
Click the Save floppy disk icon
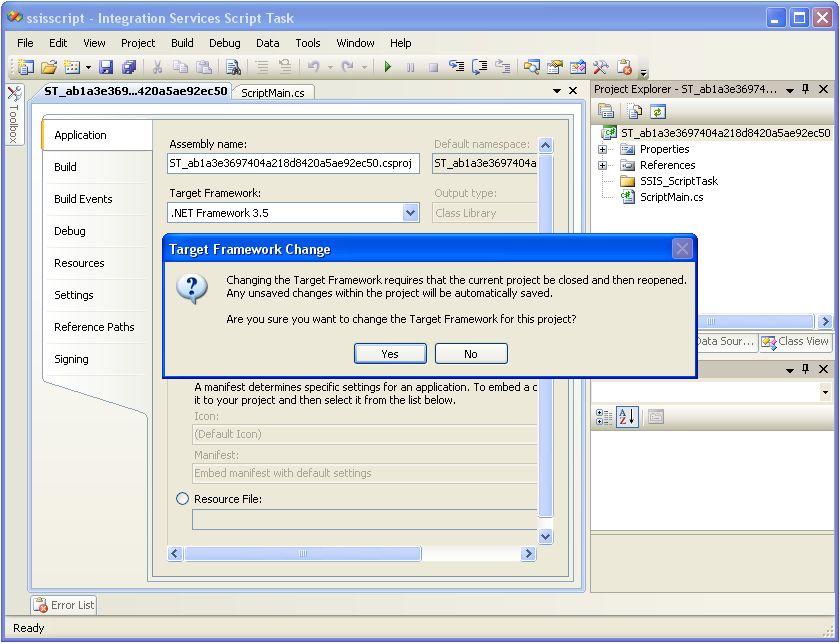click(x=106, y=67)
